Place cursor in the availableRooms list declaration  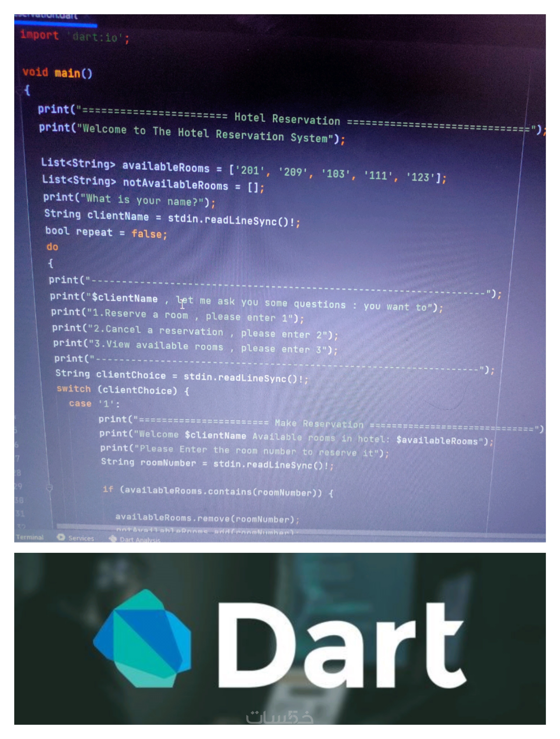pos(166,166)
